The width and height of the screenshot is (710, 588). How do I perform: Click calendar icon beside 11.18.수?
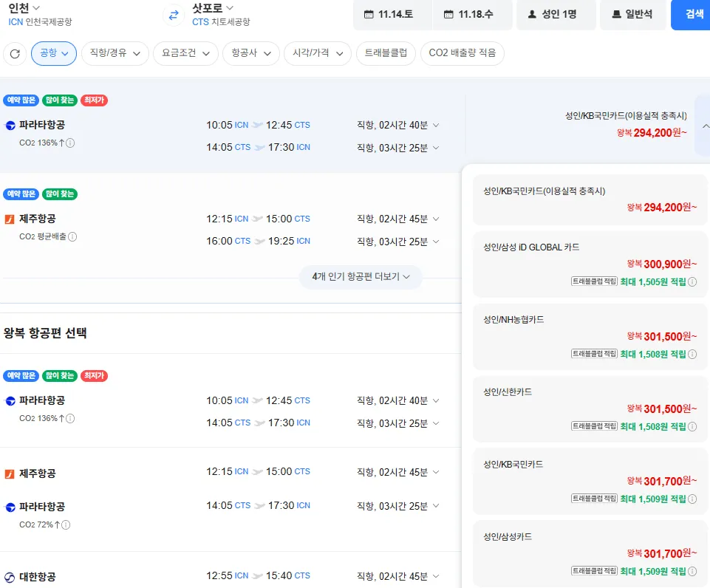[x=448, y=15]
